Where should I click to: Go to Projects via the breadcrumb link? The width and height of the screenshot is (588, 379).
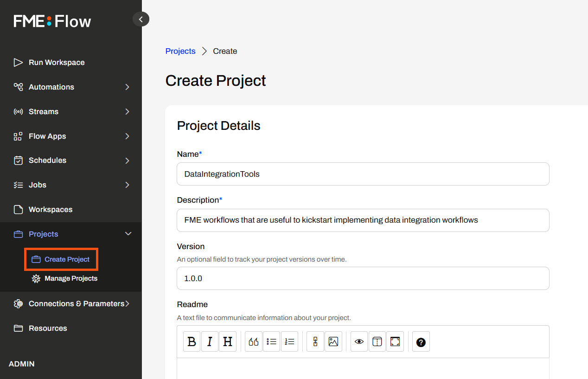tap(180, 51)
